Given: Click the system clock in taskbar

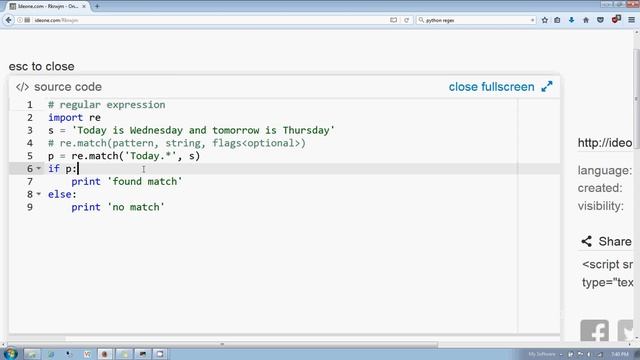Looking at the screenshot, I should (x=620, y=354).
